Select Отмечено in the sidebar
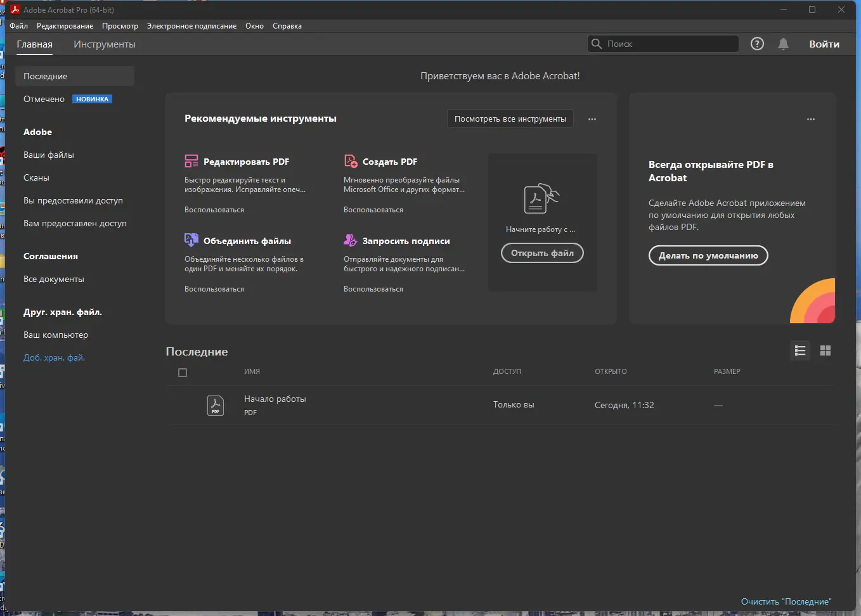The height and width of the screenshot is (616, 861). 44,99
